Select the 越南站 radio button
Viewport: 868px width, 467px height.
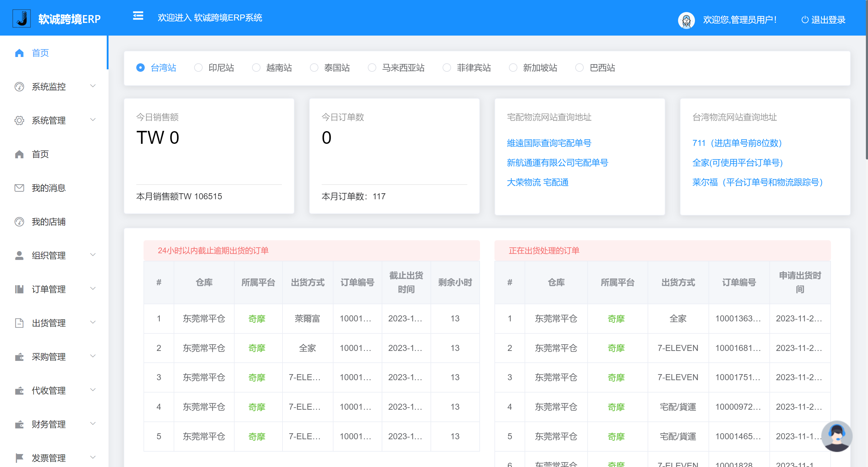[256, 68]
